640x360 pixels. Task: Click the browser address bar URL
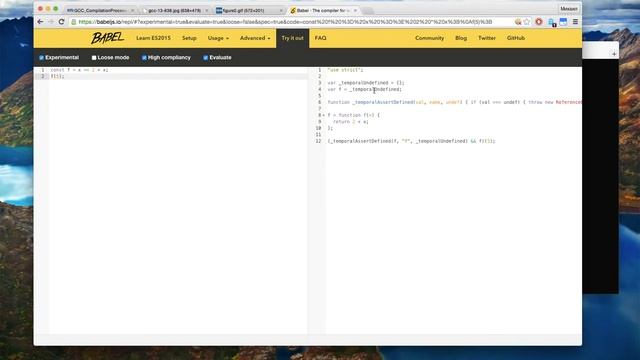coord(286,22)
